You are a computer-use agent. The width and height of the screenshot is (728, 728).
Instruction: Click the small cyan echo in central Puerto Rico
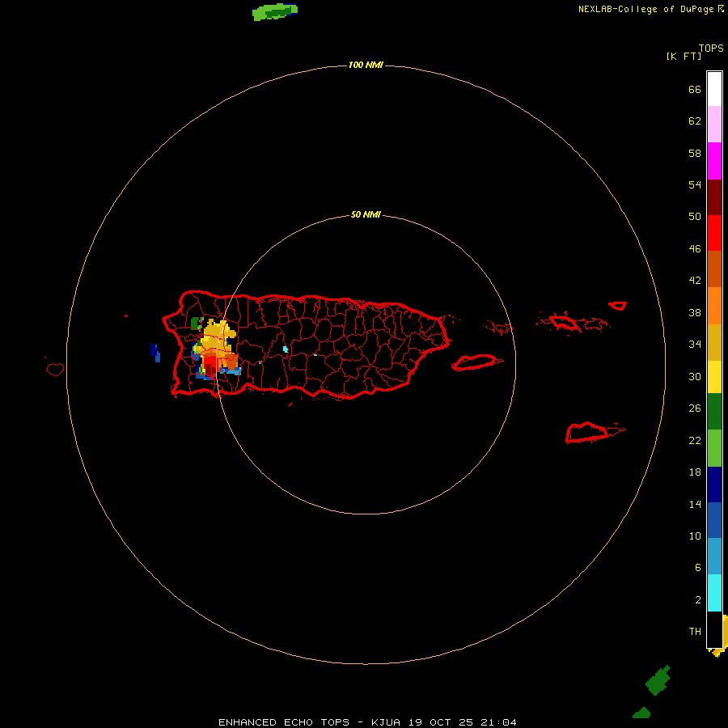click(286, 349)
